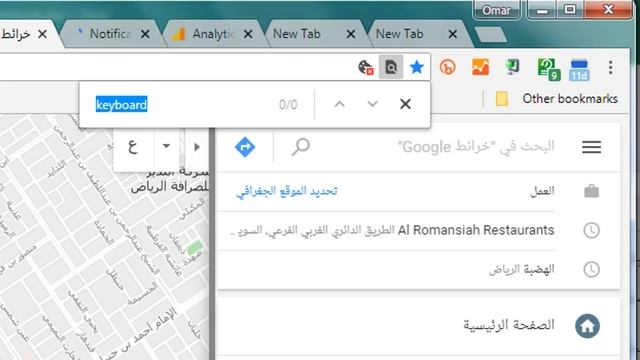Open the input tools dropdown arrow
This screenshot has height=360, width=640.
[x=166, y=146]
